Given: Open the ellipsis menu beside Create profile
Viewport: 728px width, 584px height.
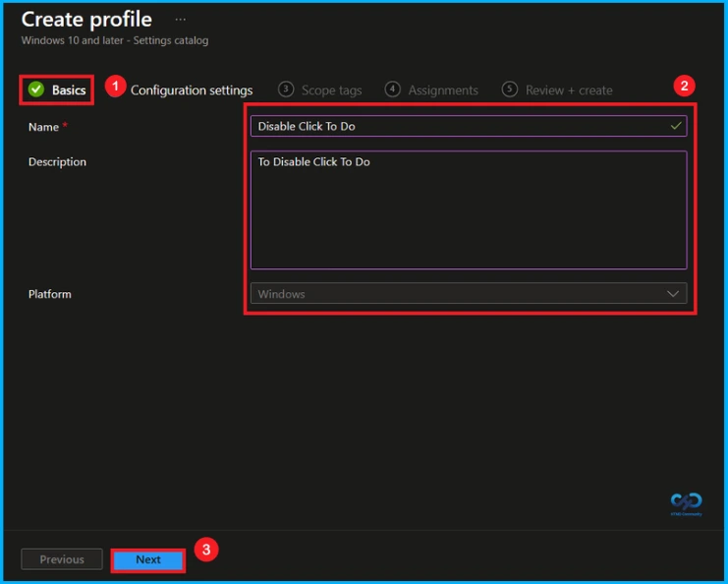Looking at the screenshot, I should pos(181,20).
